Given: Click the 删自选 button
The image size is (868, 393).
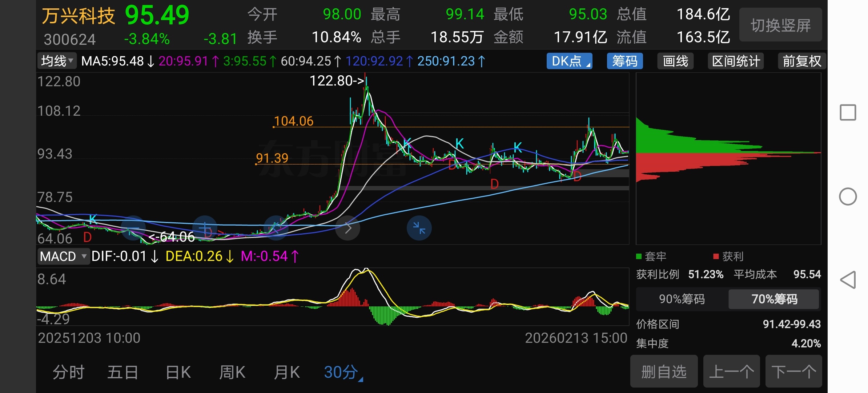Looking at the screenshot, I should [x=664, y=372].
